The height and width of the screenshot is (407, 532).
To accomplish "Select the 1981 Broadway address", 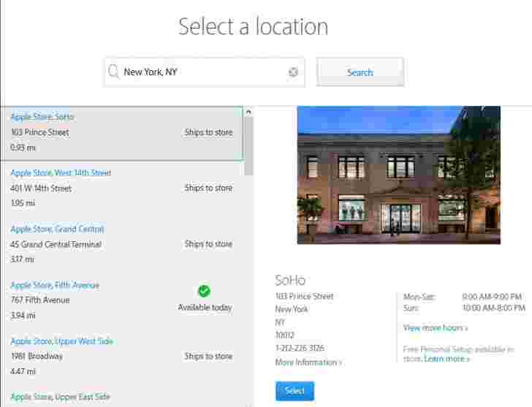I will pos(37,356).
